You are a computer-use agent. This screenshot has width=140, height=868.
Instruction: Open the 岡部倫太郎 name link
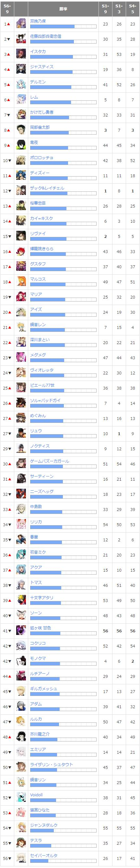click(x=40, y=128)
